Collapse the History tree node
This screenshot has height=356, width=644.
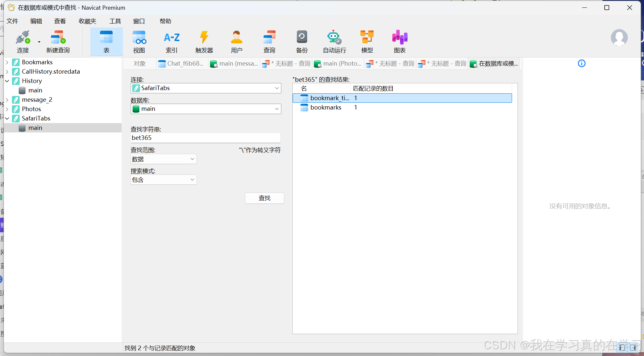pyautogui.click(x=7, y=81)
